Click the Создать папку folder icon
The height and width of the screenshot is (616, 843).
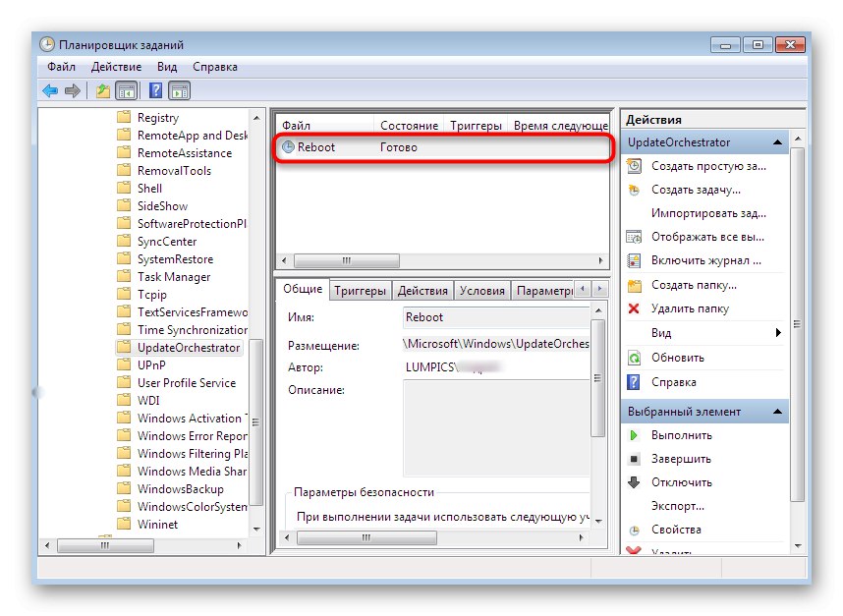635,285
